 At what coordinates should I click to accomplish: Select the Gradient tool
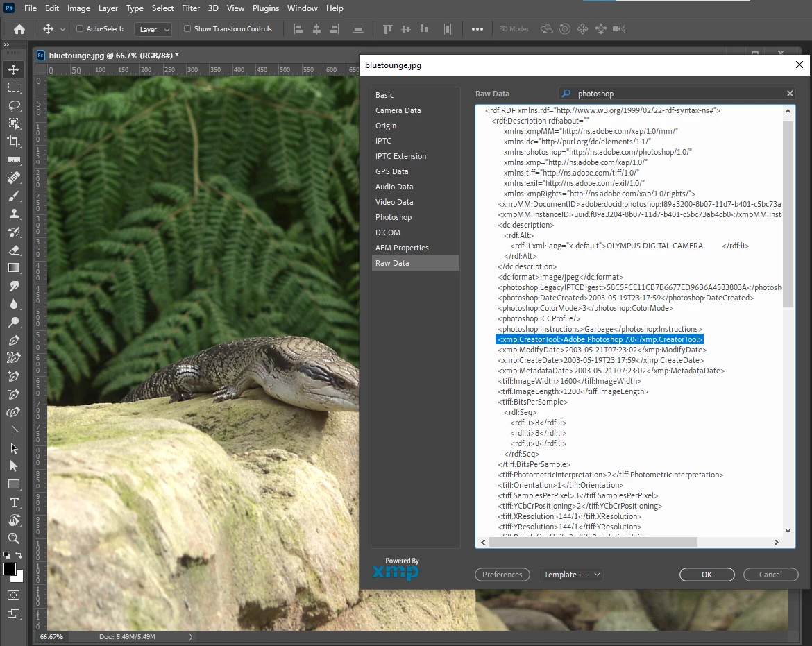tap(14, 268)
